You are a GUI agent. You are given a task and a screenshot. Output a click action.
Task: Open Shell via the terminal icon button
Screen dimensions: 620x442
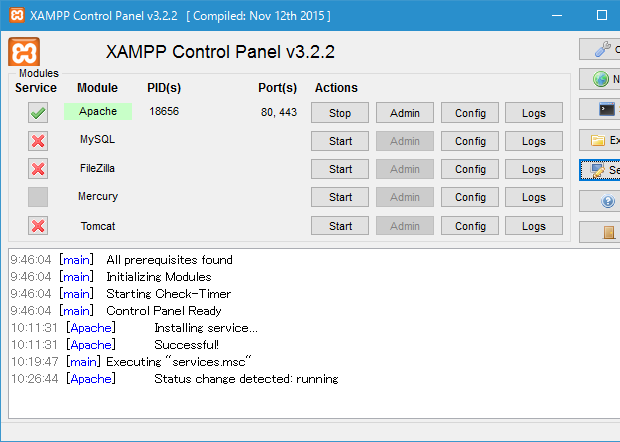[600, 109]
